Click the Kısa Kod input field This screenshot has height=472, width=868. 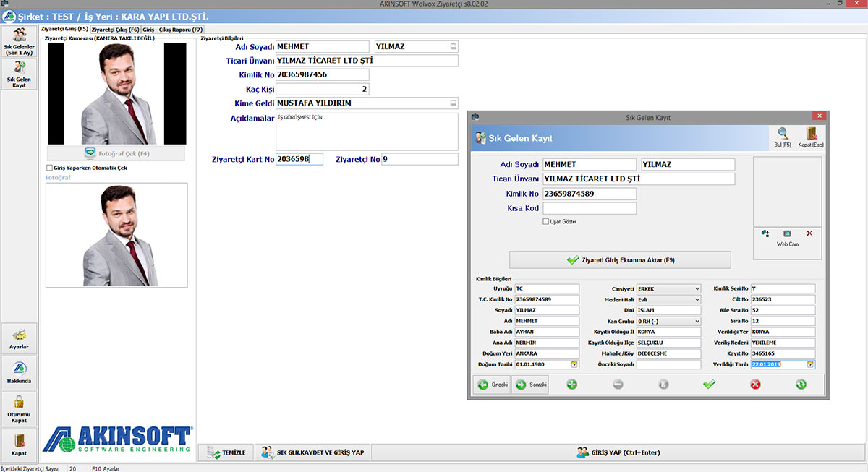(590, 208)
